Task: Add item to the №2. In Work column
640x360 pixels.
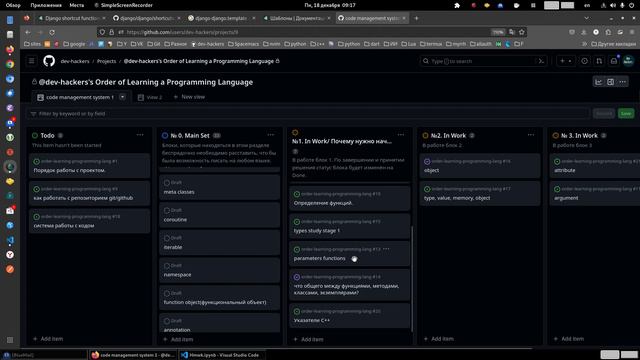Action: (439, 339)
